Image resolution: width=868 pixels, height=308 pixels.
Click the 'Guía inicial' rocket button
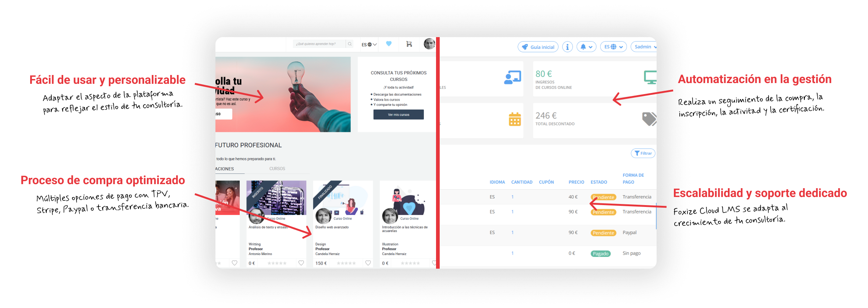tap(538, 47)
